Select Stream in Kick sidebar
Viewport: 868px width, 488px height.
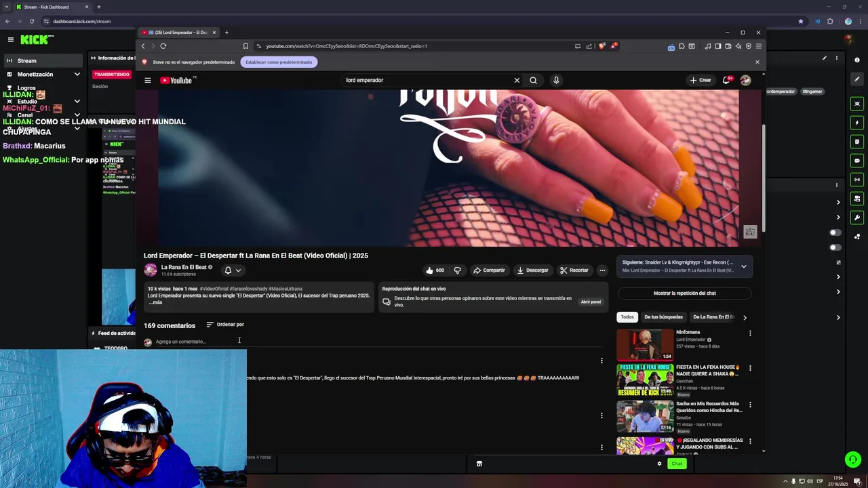42,61
